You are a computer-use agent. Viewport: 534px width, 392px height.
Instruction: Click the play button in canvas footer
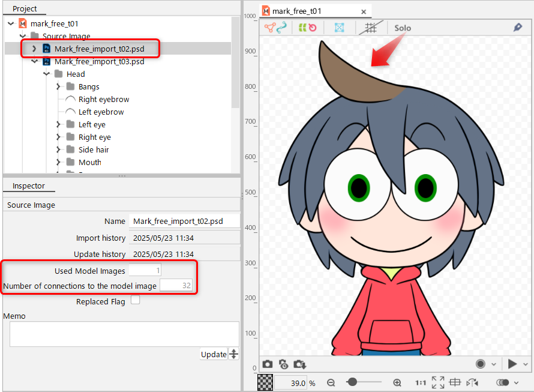pyautogui.click(x=512, y=364)
